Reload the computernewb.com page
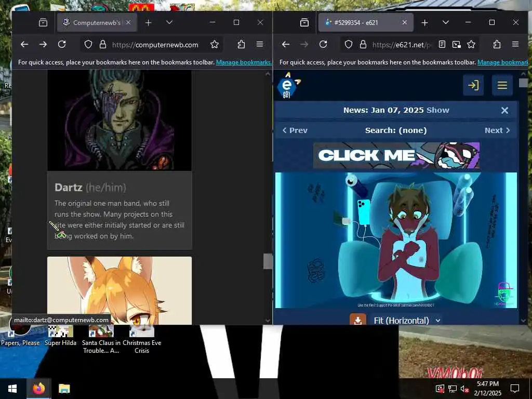 click(62, 45)
